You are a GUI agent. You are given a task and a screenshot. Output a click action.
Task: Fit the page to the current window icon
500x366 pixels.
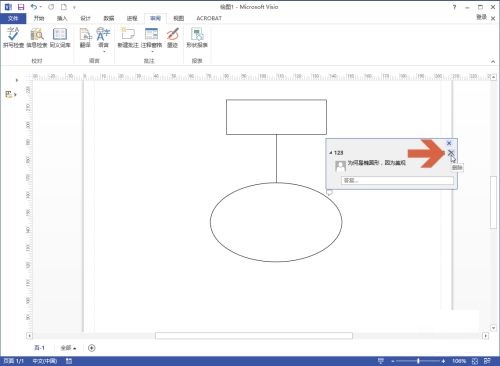475,361
